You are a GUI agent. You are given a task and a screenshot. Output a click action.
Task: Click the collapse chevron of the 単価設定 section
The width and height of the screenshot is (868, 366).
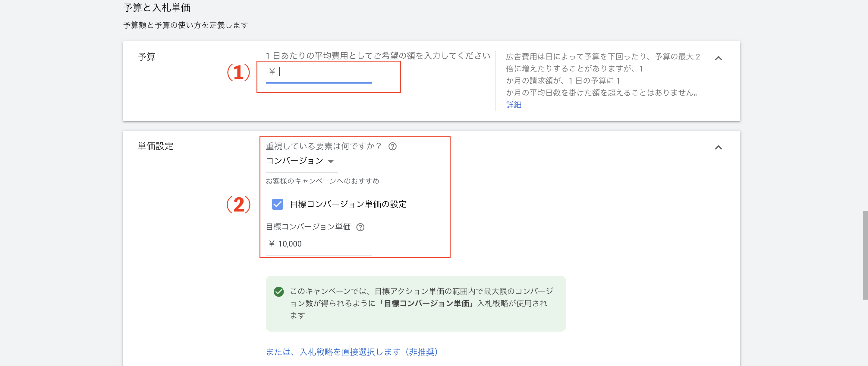[x=719, y=147]
